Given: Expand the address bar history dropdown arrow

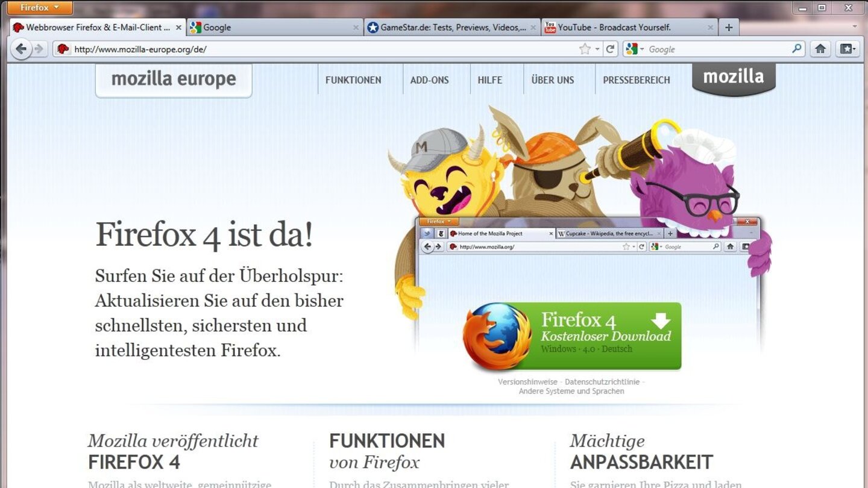Looking at the screenshot, I should click(x=597, y=49).
